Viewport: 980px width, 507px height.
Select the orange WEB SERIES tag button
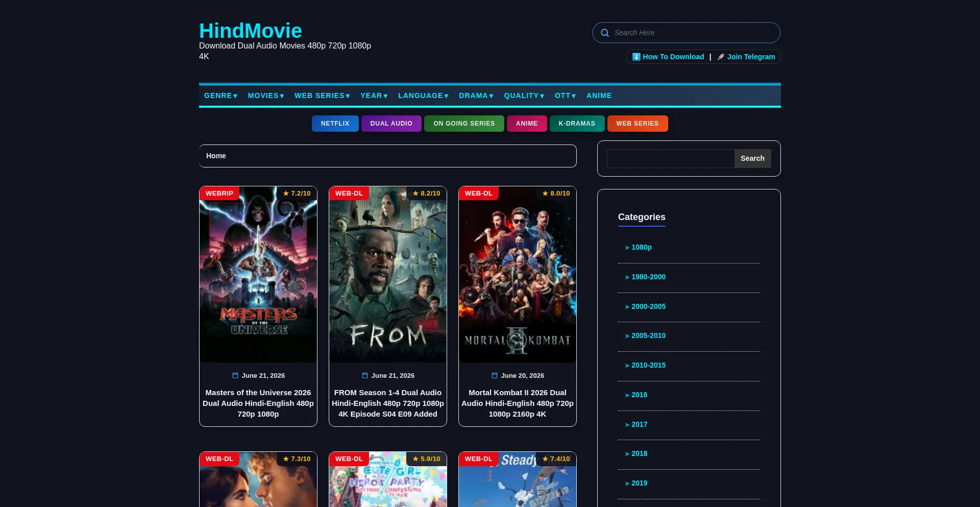(638, 124)
